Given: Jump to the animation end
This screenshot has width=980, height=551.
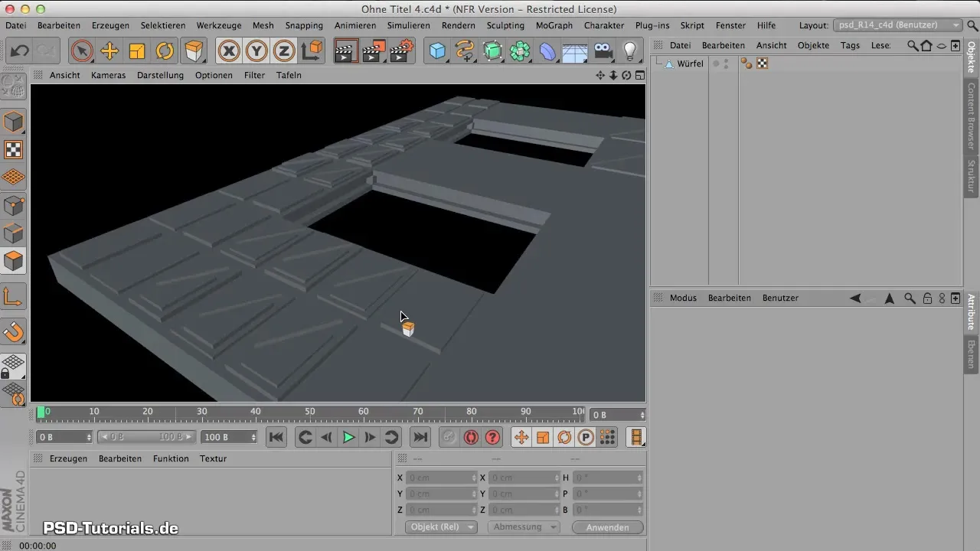Looking at the screenshot, I should [x=420, y=437].
